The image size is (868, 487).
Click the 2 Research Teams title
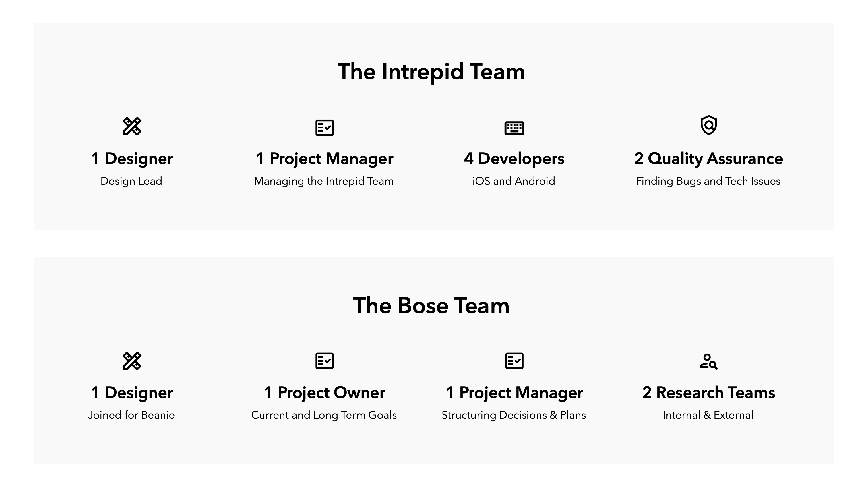pyautogui.click(x=709, y=393)
